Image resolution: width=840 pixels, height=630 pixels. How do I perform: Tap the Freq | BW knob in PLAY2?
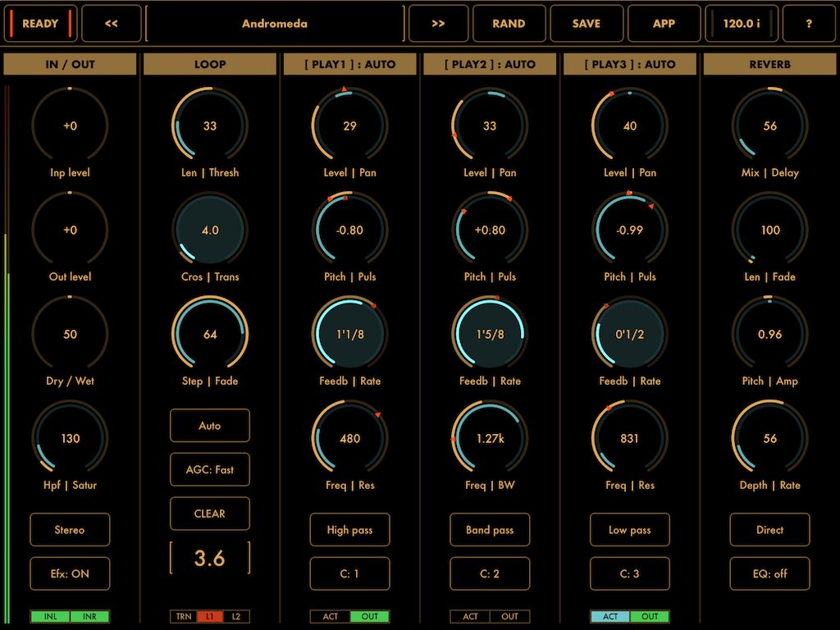point(490,439)
